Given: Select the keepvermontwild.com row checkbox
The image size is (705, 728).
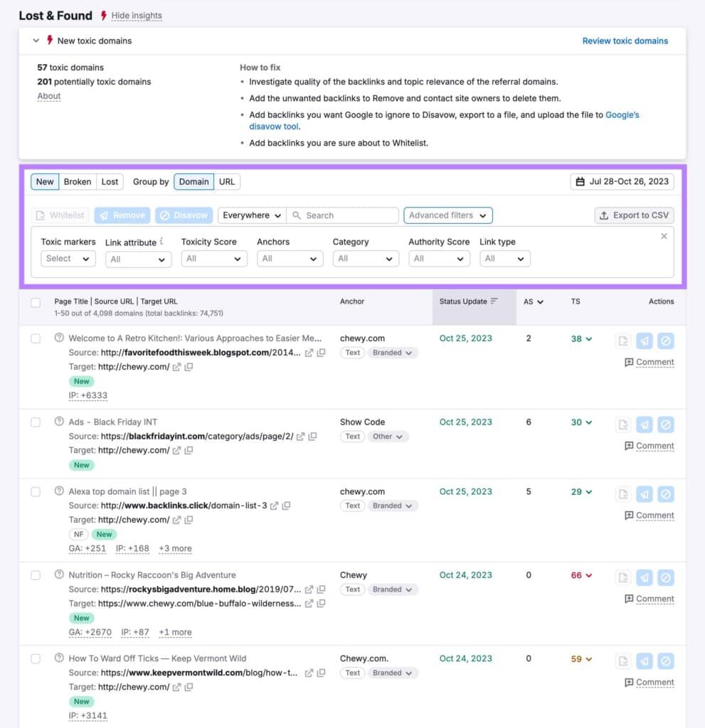Looking at the screenshot, I should pos(36,659).
